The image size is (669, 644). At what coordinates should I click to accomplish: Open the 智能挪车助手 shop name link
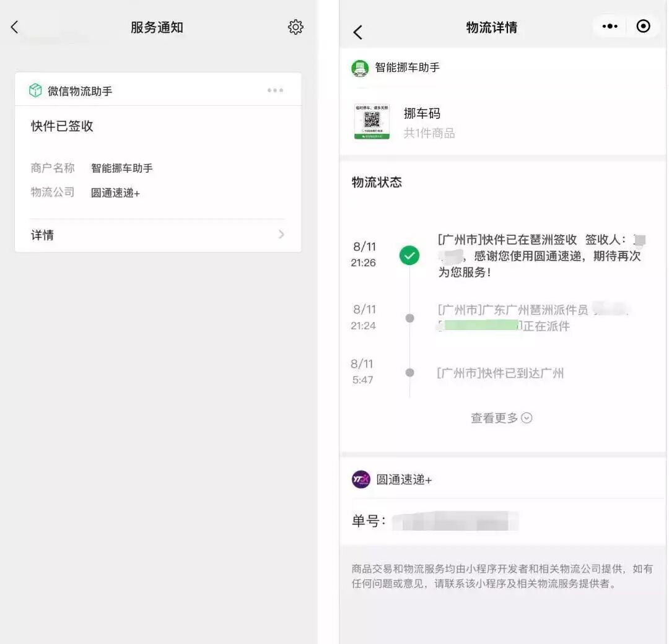[407, 67]
